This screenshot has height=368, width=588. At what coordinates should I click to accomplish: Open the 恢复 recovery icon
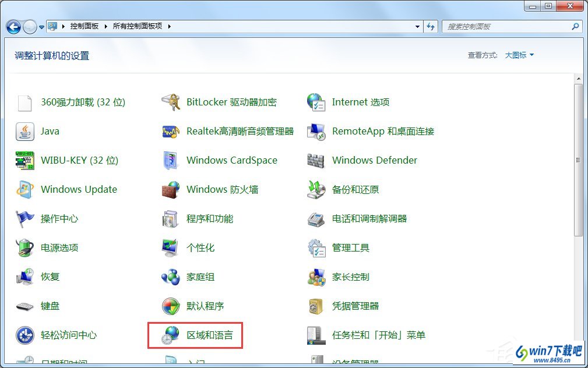(x=24, y=277)
